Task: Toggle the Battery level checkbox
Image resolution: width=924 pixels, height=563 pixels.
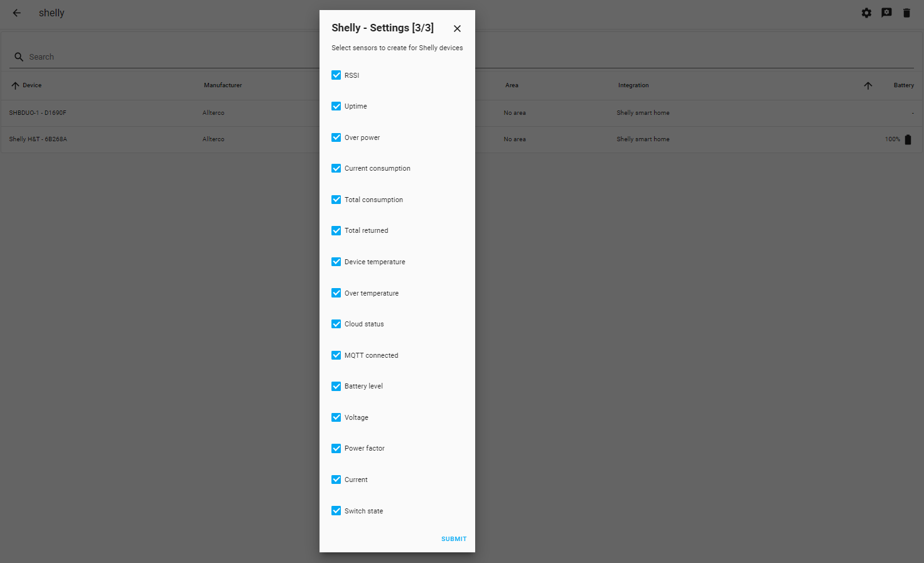Action: click(336, 386)
